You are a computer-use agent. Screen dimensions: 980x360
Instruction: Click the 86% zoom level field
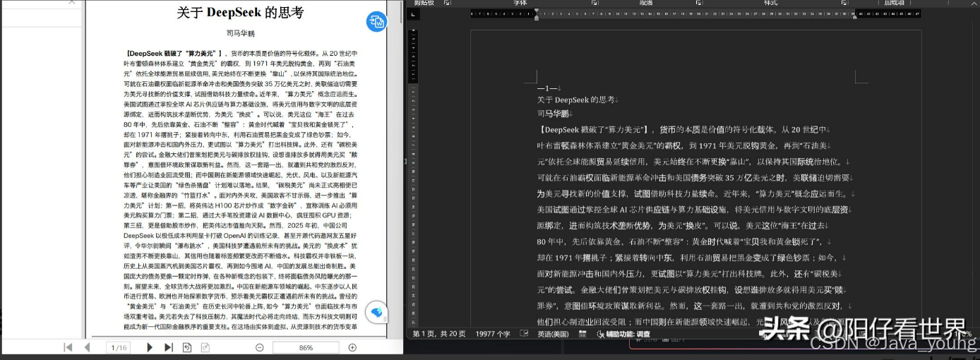(x=306, y=347)
